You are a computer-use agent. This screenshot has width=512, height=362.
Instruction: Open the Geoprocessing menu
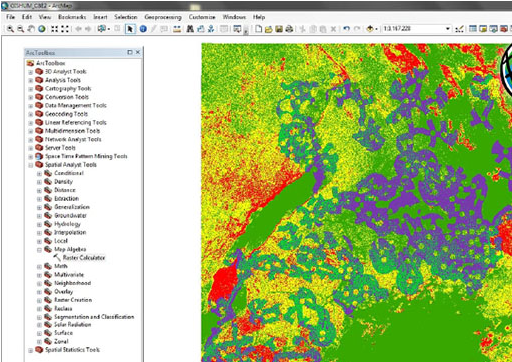(163, 17)
